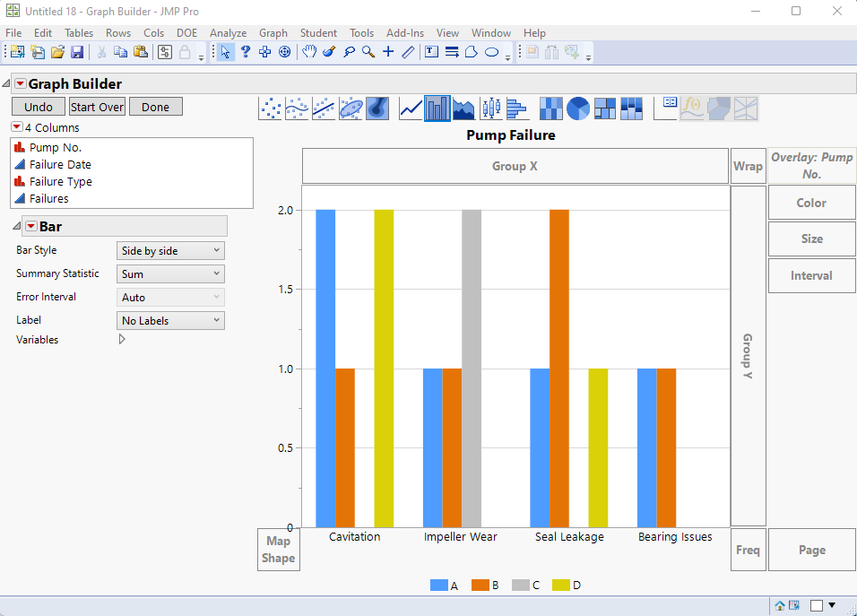Open the Label dropdown showing No Labels
The image size is (857, 616).
[170, 320]
